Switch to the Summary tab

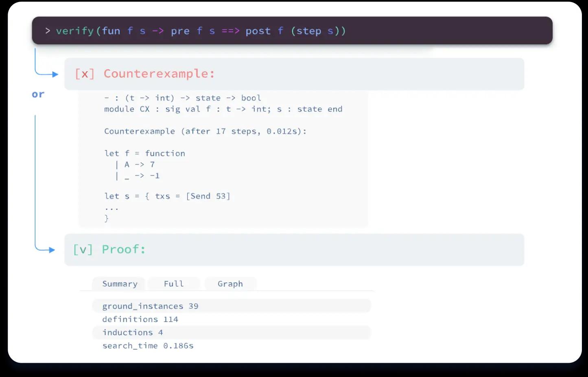click(x=120, y=284)
